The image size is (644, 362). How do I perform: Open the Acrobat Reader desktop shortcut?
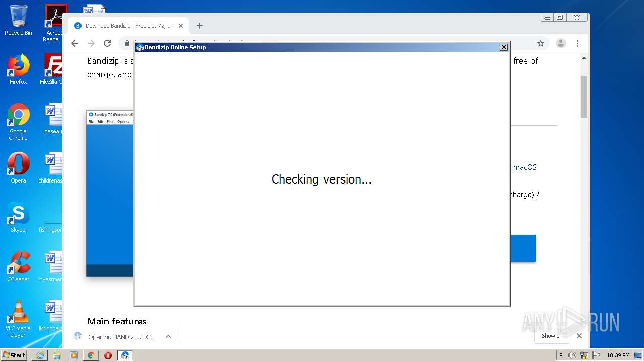coord(53,23)
